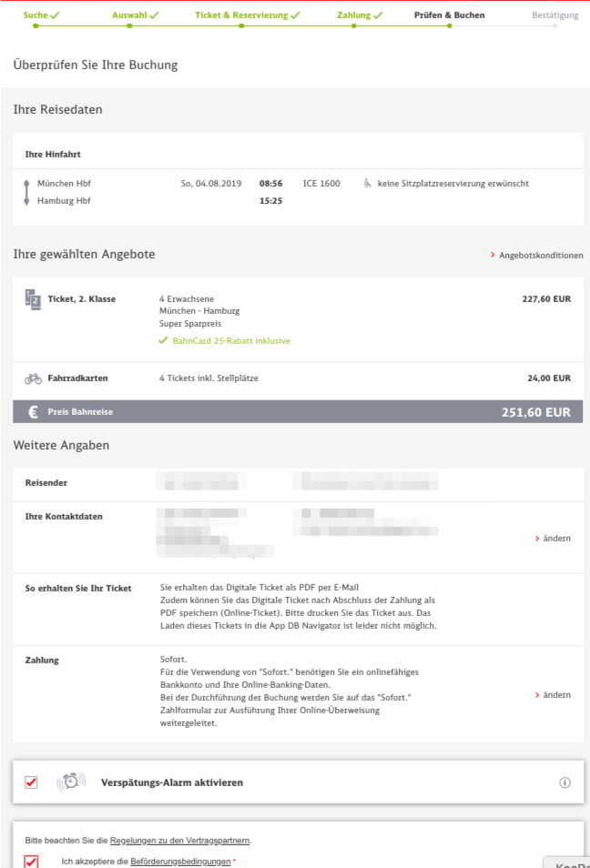This screenshot has height=868, width=590.
Task: Toggle the Verspätungs-Alarm aktivieren checkbox
Action: [31, 782]
